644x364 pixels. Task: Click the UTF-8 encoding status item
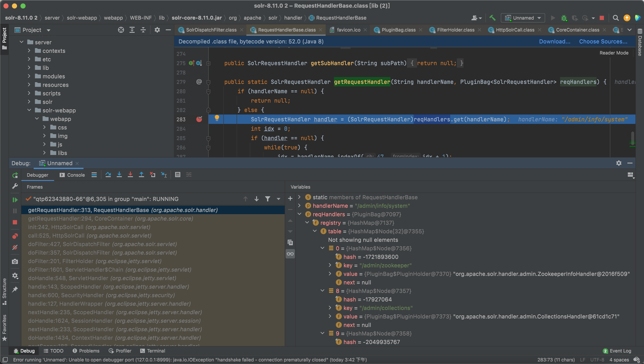(597, 360)
